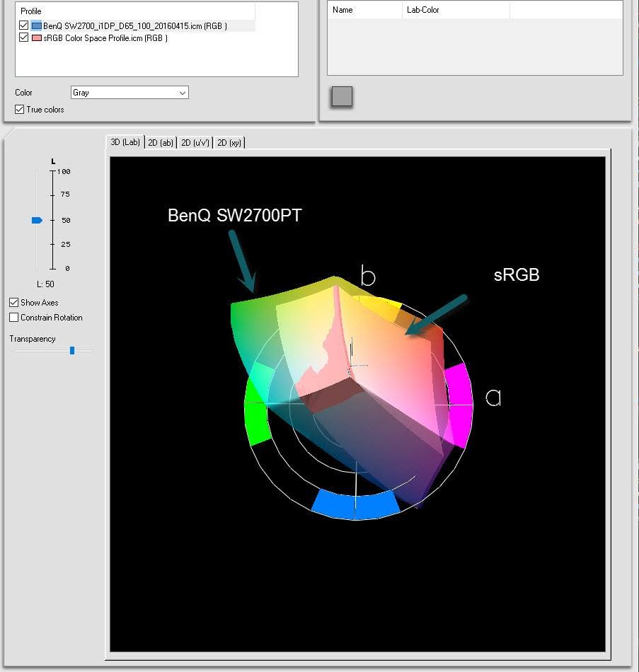Click the blue BenQ profile color swatch
639x672 pixels.
pos(37,25)
